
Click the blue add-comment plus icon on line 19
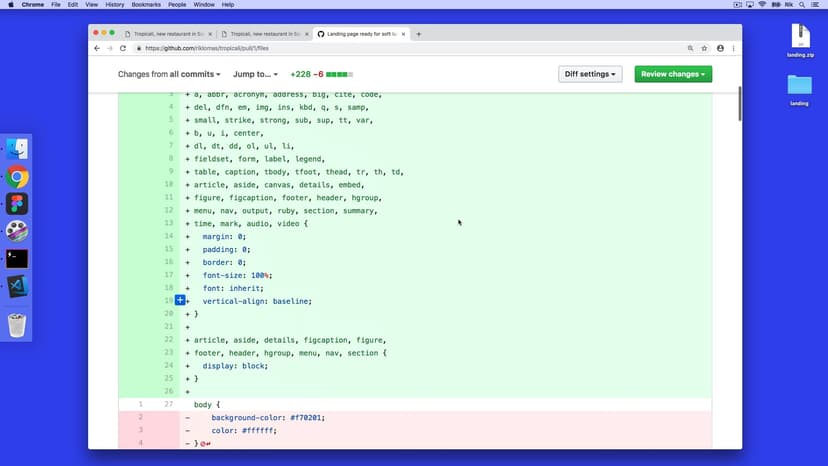click(180, 300)
